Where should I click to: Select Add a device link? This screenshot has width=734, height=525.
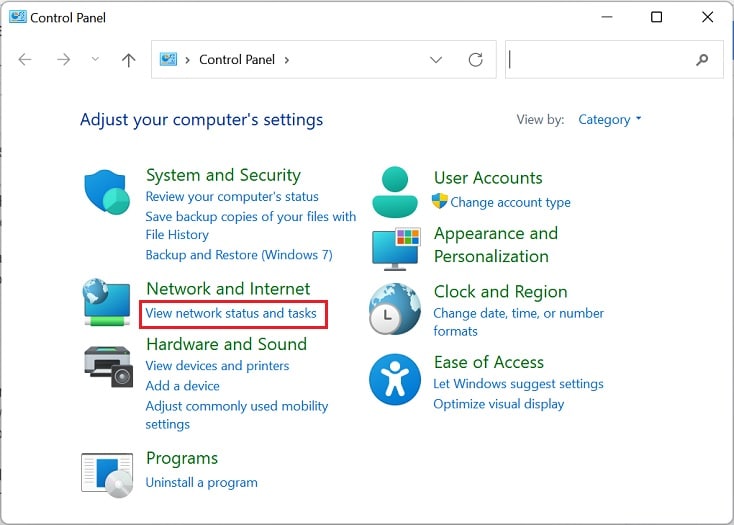click(182, 386)
